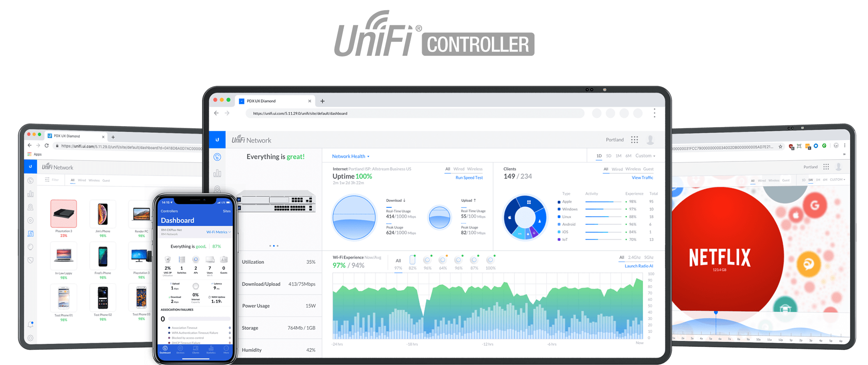Select the In-Law Lappy client thumbnail

(x=64, y=256)
